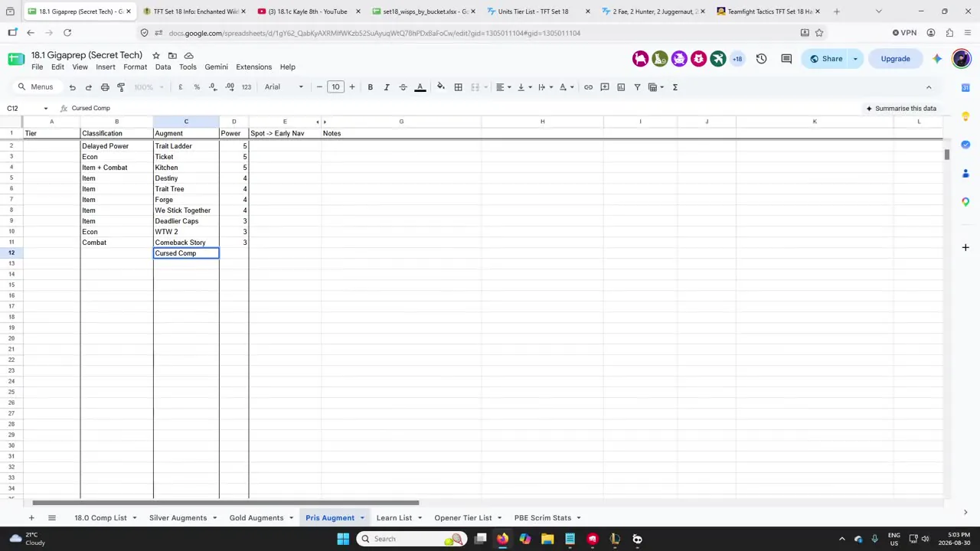The height and width of the screenshot is (551, 980).
Task: Open File Explorer from taskbar
Action: (x=547, y=539)
